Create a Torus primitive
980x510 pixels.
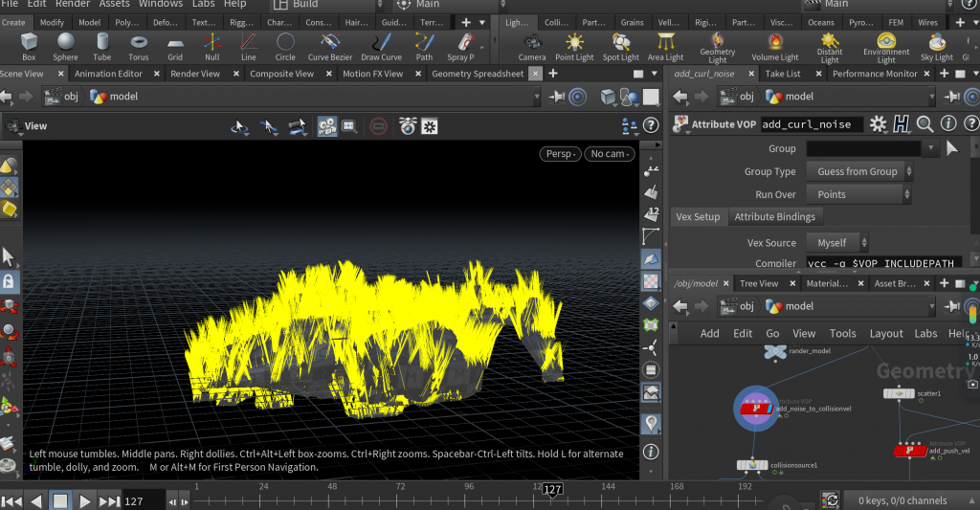139,47
